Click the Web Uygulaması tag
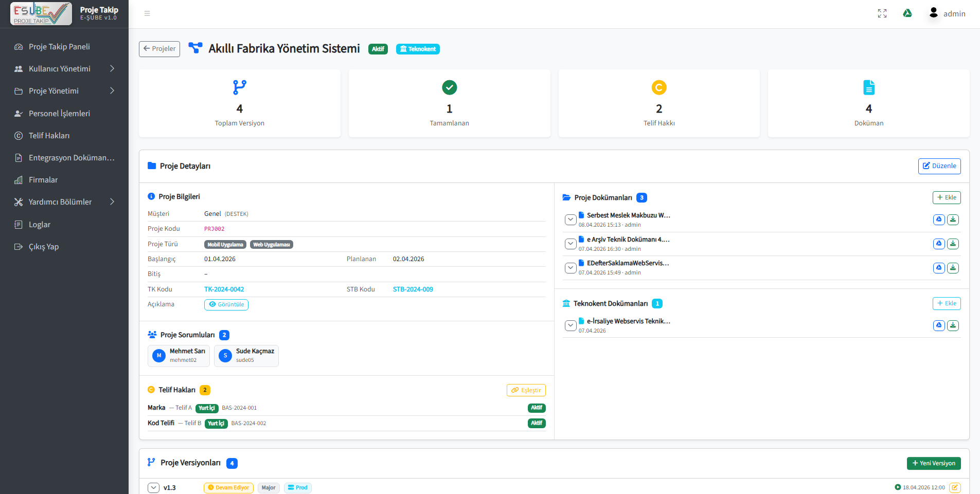Image resolution: width=980 pixels, height=494 pixels. click(x=272, y=245)
